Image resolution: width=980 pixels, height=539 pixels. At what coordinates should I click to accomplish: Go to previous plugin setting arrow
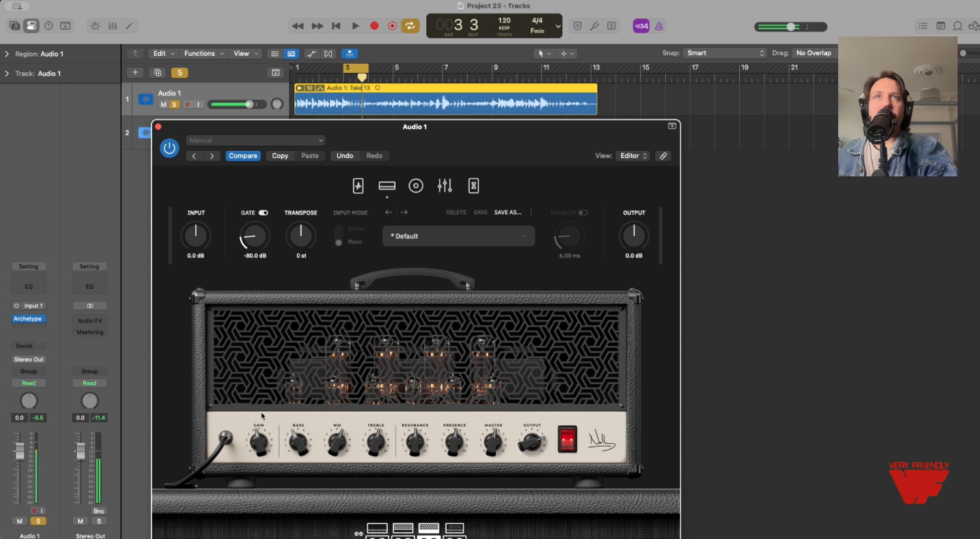coord(194,156)
